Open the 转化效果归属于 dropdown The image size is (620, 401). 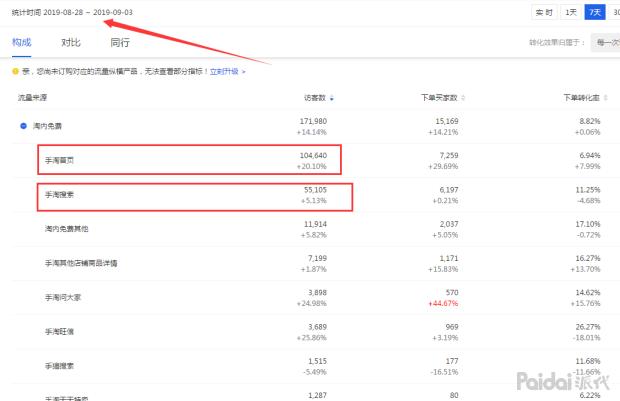(604, 43)
